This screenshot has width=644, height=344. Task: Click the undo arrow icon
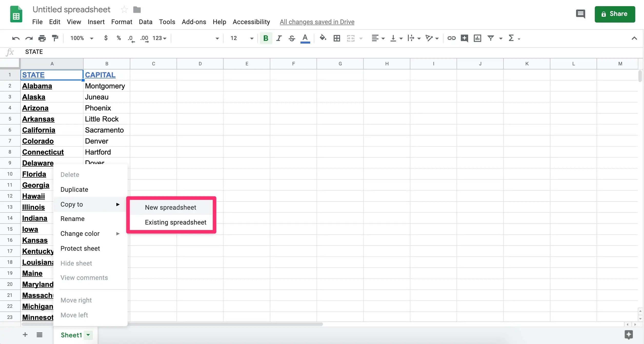point(16,38)
